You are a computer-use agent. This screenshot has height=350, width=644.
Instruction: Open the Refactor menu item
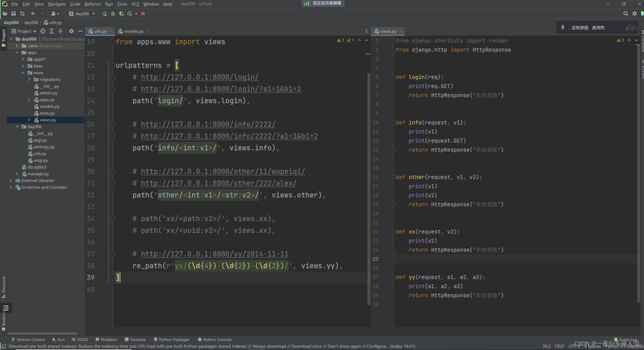pyautogui.click(x=92, y=3)
